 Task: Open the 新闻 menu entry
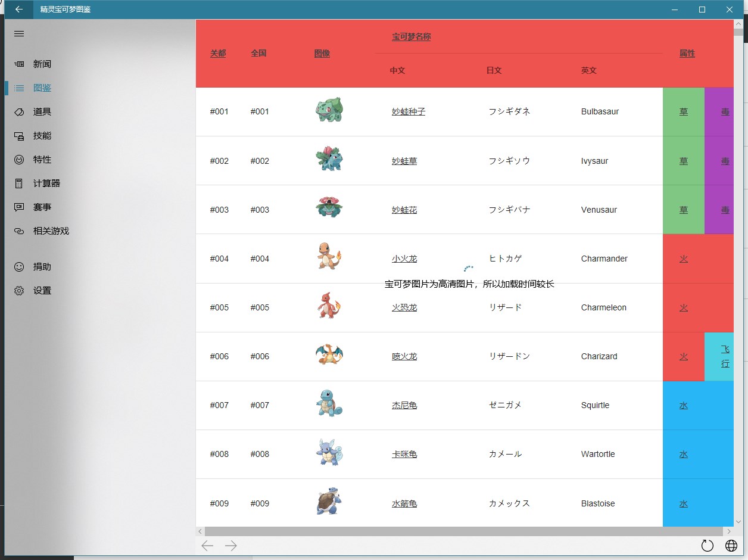coord(100,64)
